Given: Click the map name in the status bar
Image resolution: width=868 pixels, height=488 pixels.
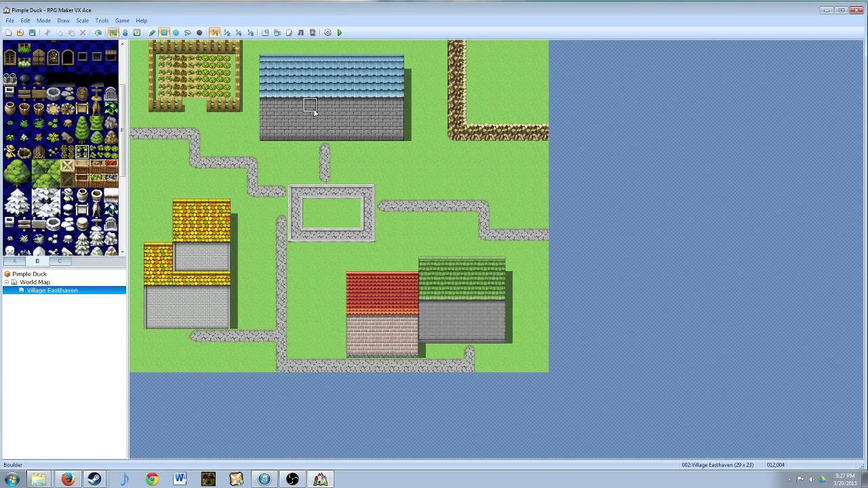Looking at the screenshot, I should click(x=718, y=465).
